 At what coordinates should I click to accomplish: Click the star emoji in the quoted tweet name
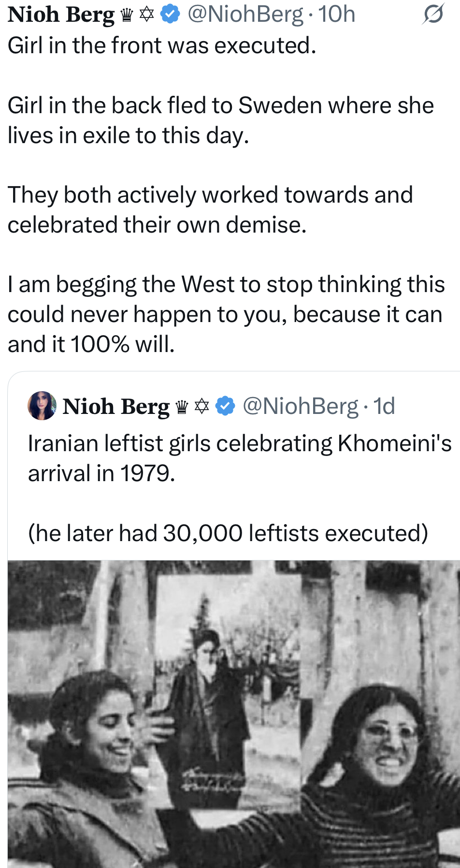click(201, 407)
